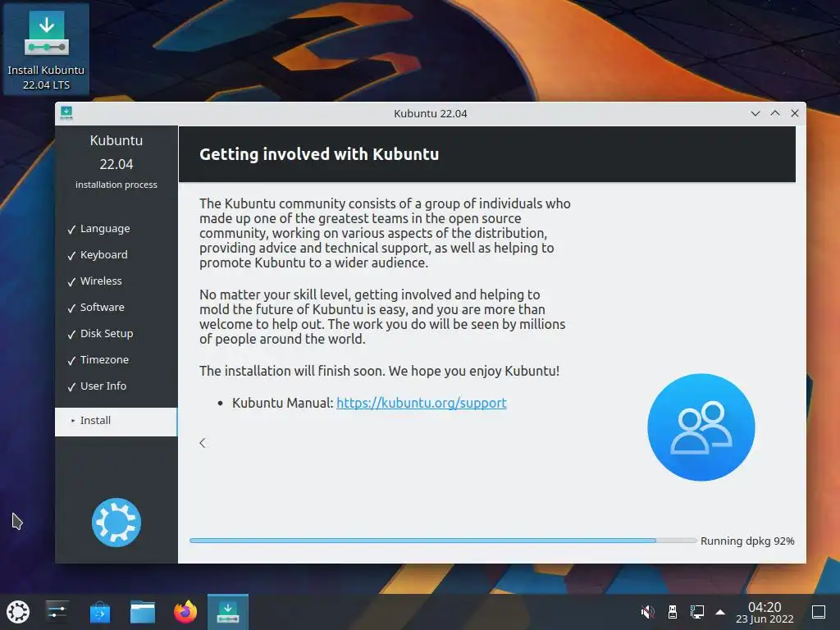Expand hidden system tray icons arrow
The width and height of the screenshot is (840, 630).
[720, 612]
